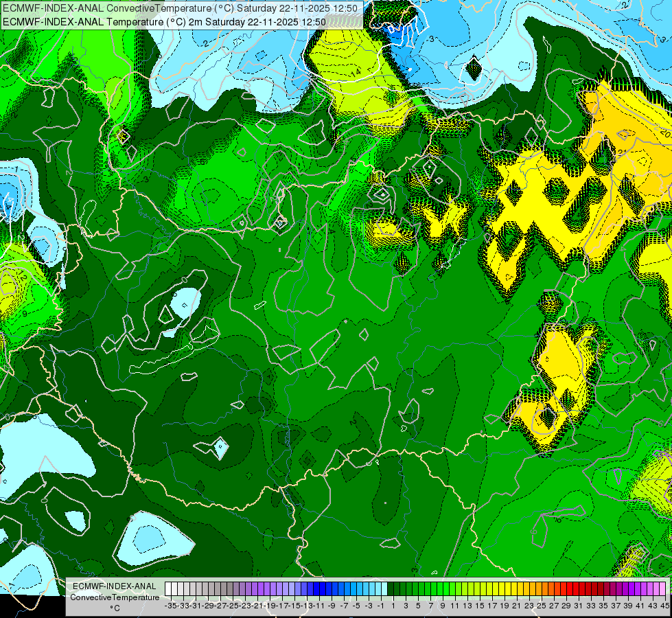Select the pink swatch at legend's right end
672x618 pixels.
point(662,589)
